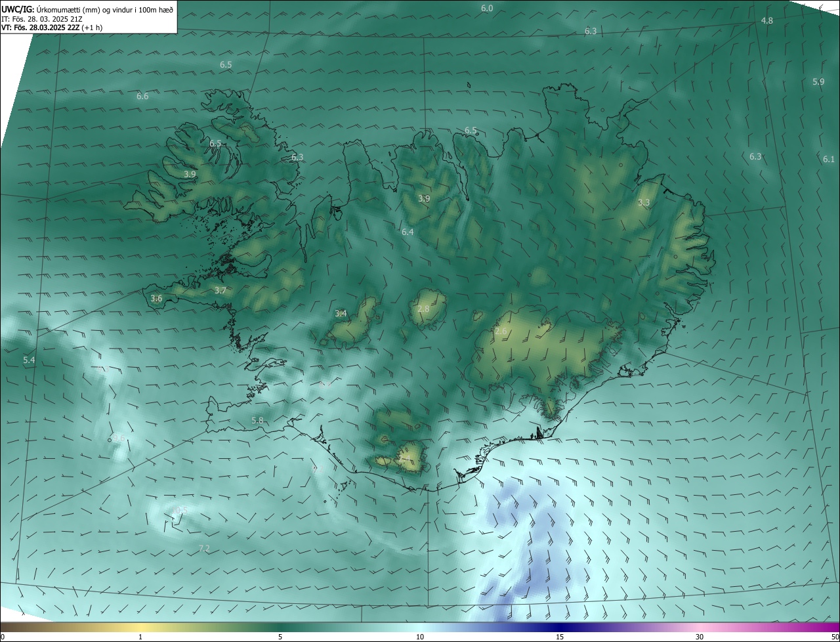
Task: Click the 6.4 value label
Action: point(408,232)
